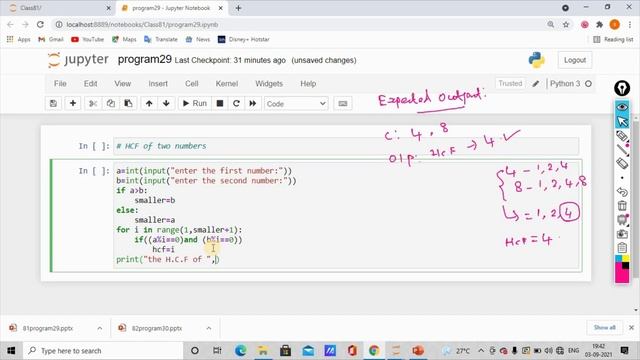Open the Windows Start menu

click(x=11, y=351)
